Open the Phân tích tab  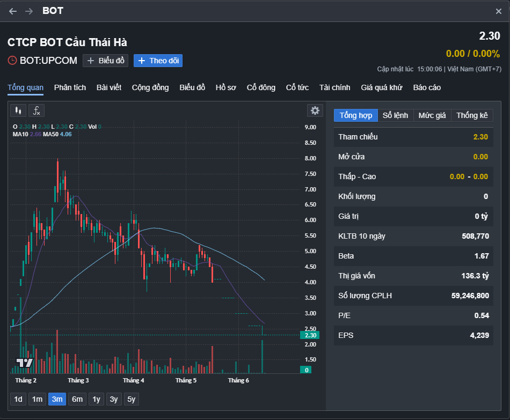click(x=70, y=87)
